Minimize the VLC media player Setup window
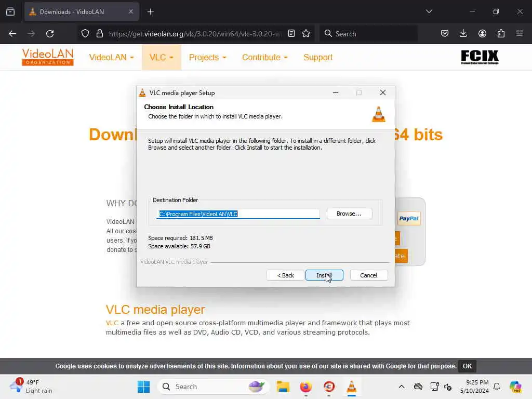This screenshot has width=532, height=399. pos(336,92)
